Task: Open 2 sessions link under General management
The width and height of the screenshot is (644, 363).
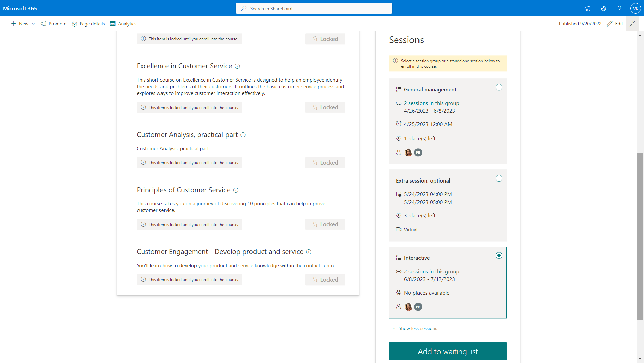Action: point(431,103)
